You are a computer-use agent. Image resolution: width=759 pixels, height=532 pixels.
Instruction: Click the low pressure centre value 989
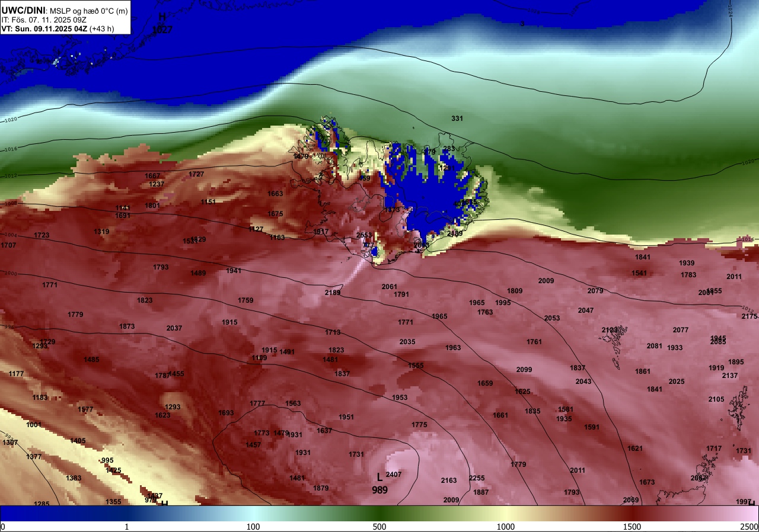coord(380,490)
